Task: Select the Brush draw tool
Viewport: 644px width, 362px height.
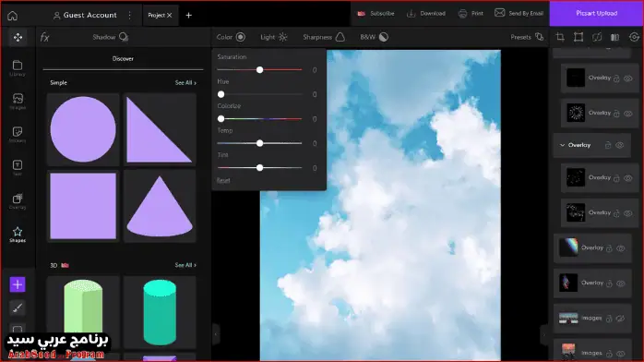Action: click(x=18, y=308)
